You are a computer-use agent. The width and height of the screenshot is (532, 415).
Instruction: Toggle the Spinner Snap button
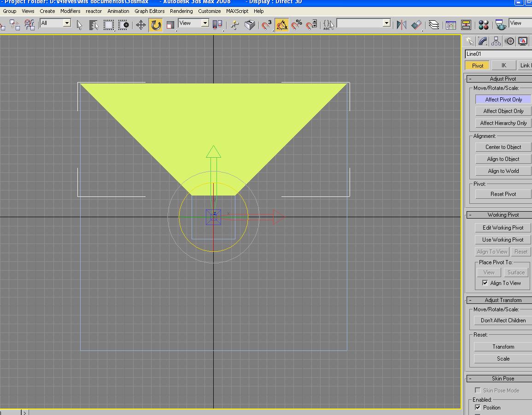click(311, 25)
